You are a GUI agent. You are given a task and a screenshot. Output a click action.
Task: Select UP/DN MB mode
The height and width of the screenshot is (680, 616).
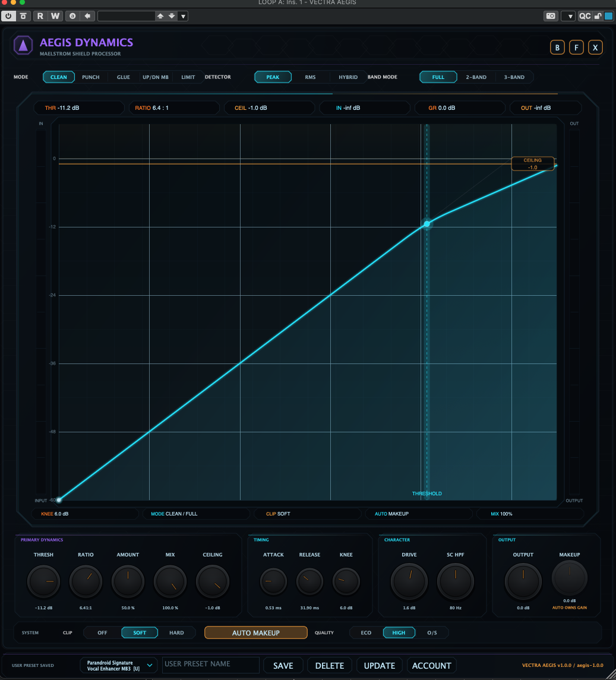(x=155, y=77)
